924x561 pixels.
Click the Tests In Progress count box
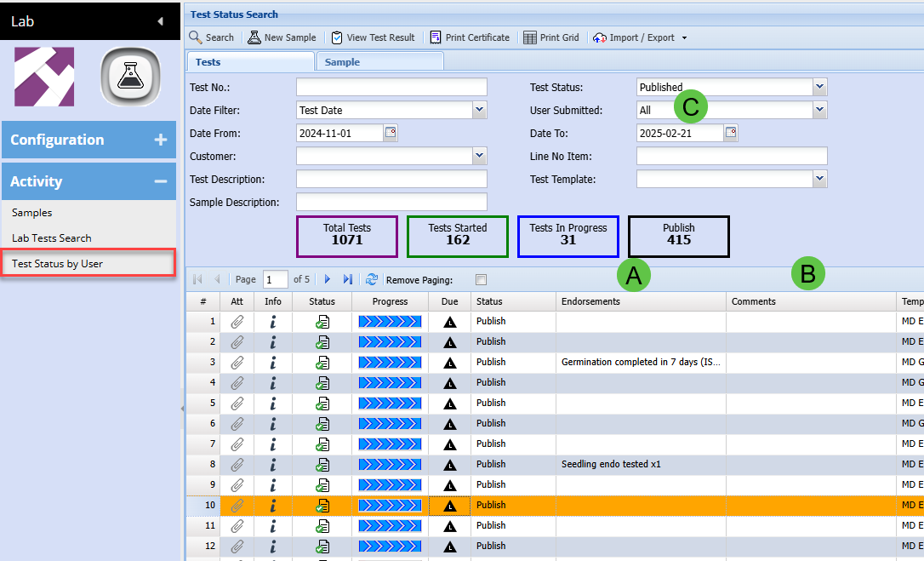point(568,236)
